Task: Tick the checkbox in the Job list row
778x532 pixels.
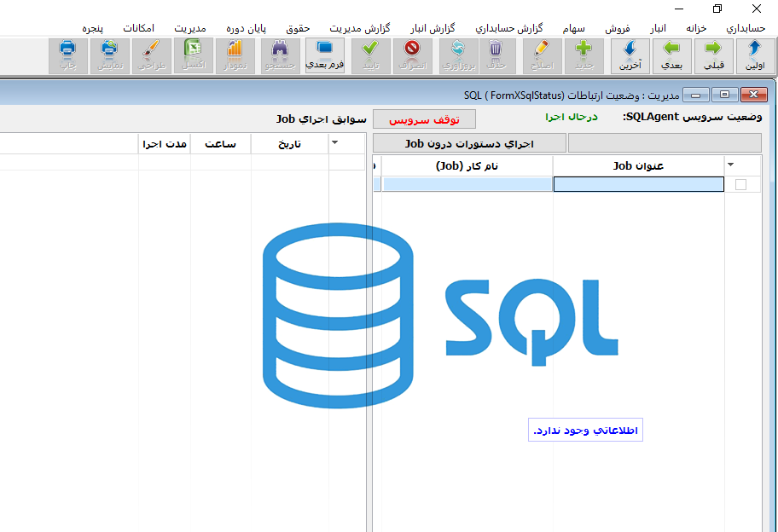Action: point(740,184)
